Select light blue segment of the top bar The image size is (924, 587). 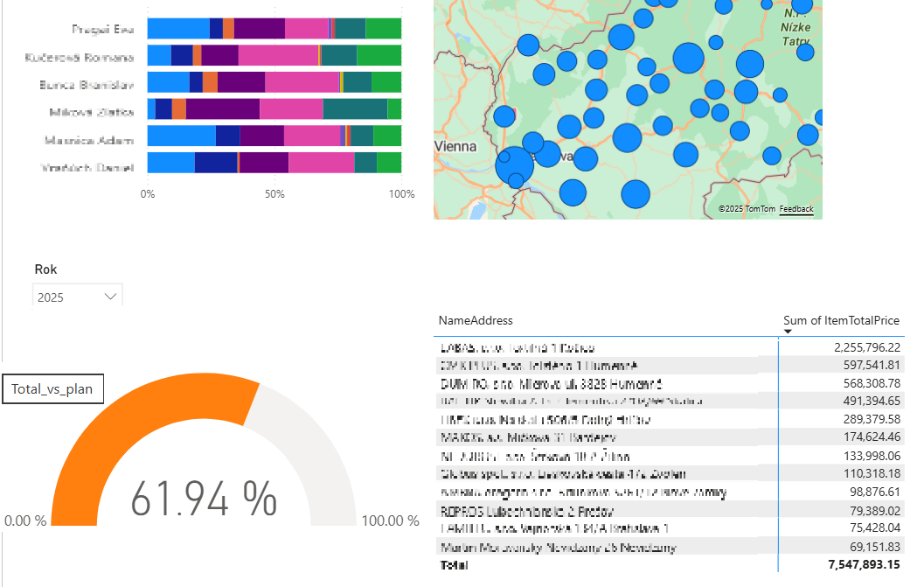pos(178,29)
